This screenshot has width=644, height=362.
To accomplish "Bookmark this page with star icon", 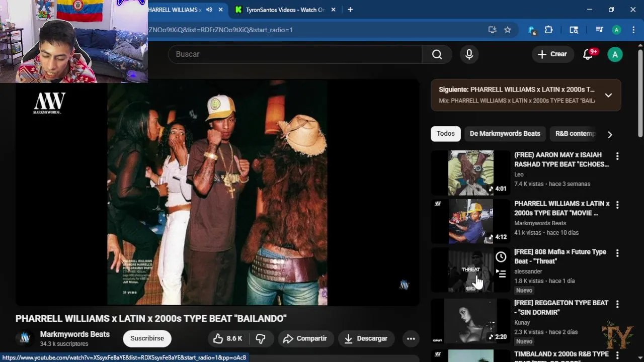I will 508,30.
